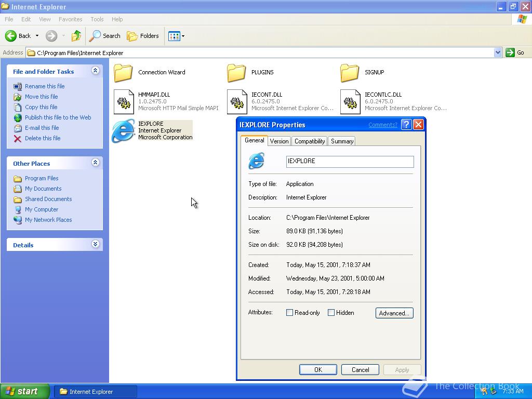Viewport: 532px width, 399px height.
Task: Select the IECONT.DLL file icon
Action: 237,102
